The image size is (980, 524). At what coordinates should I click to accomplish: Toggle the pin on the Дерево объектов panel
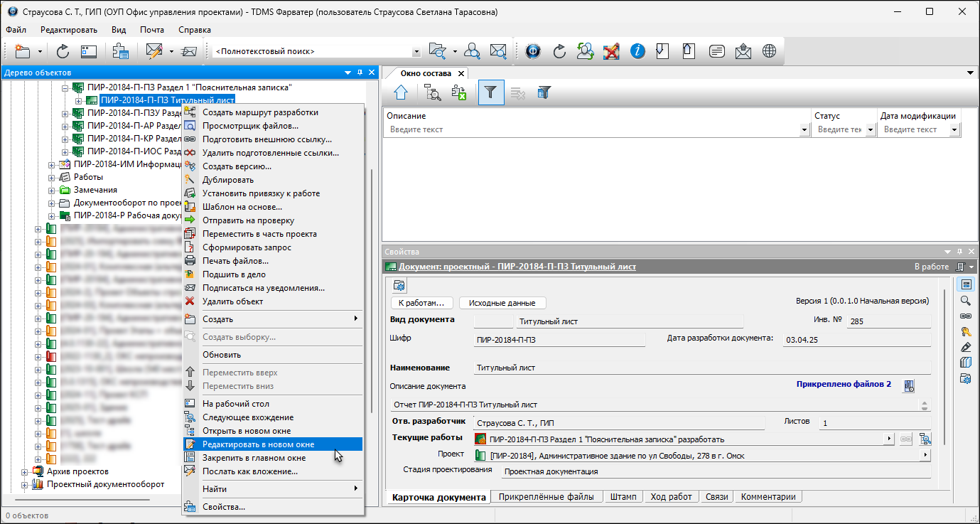pos(360,73)
